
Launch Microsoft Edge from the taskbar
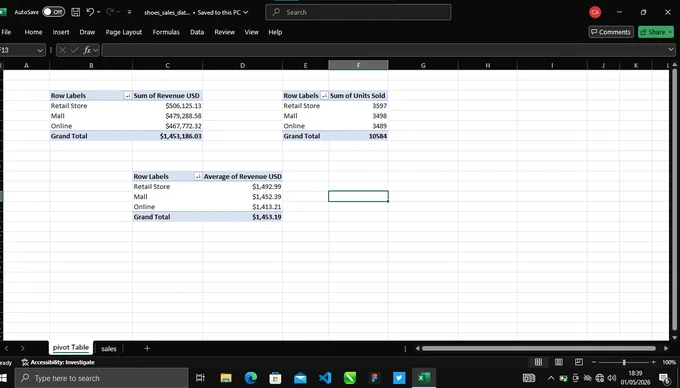[x=251, y=378]
